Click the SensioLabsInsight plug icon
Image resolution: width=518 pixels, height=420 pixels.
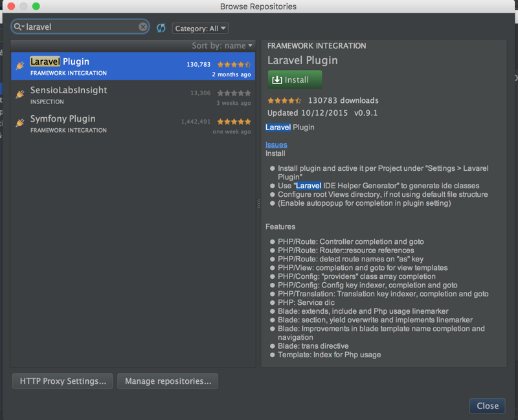pos(20,94)
